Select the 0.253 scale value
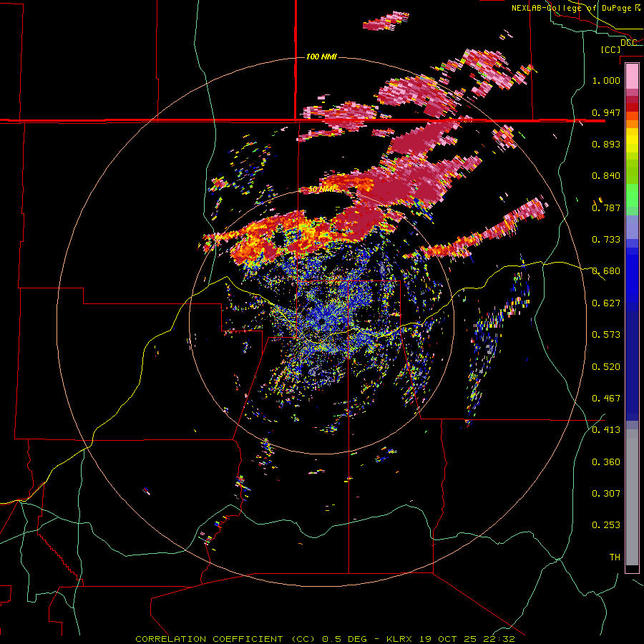Image resolution: width=644 pixels, height=644 pixels. click(606, 525)
